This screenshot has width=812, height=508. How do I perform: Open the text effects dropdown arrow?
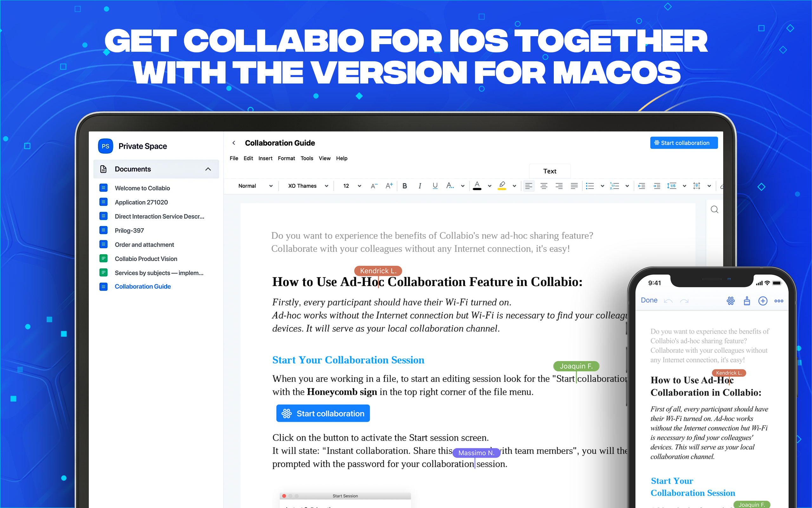coord(463,186)
